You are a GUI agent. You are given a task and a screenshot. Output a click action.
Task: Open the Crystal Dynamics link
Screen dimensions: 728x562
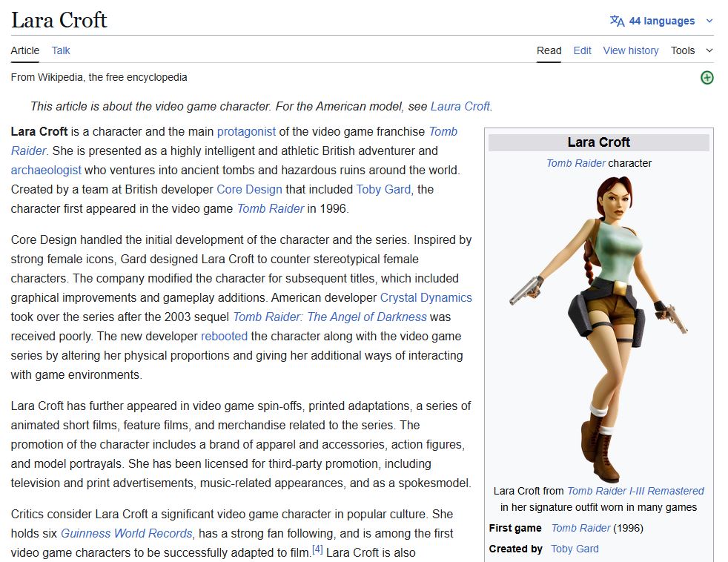click(426, 297)
